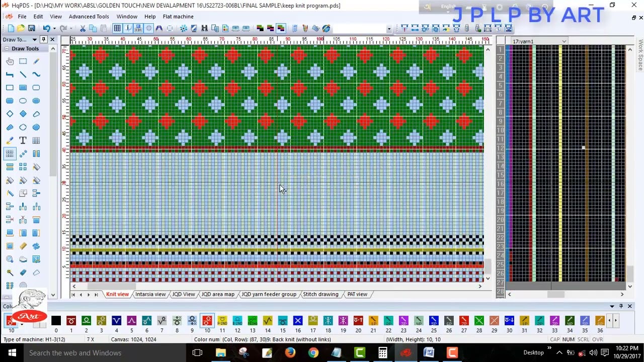Close the Draw Tools panel

(x=52, y=39)
